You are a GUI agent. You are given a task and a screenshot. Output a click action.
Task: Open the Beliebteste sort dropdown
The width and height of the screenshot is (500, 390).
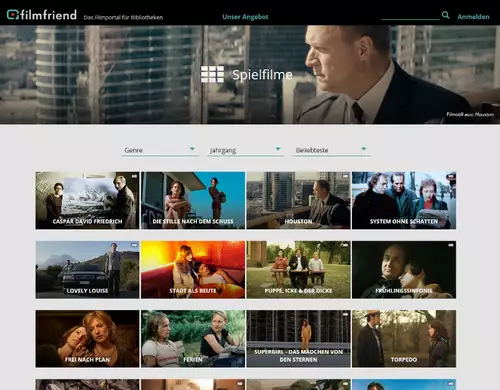click(331, 150)
